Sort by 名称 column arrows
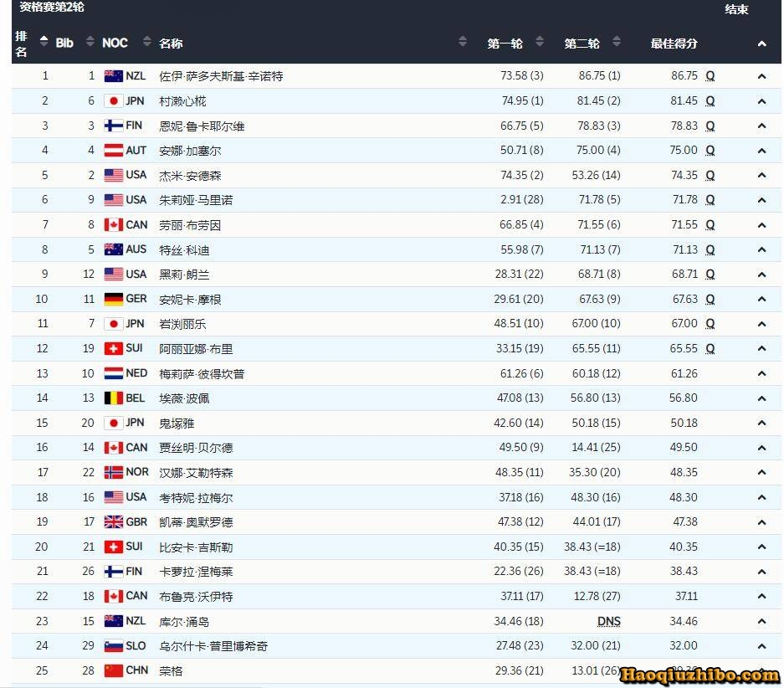Viewport: 784px width, 688px height. point(463,41)
